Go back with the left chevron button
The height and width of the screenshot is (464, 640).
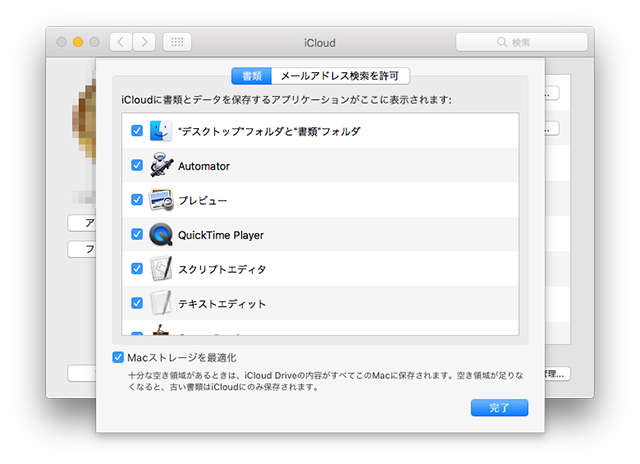[121, 42]
